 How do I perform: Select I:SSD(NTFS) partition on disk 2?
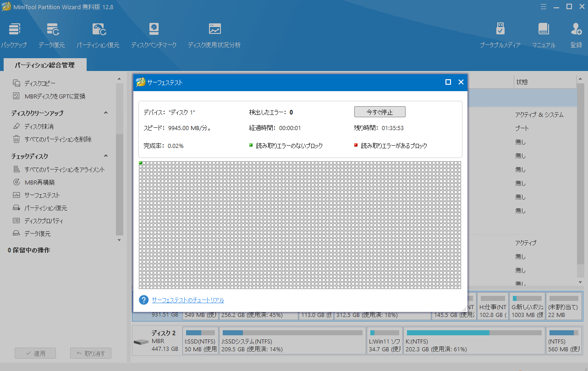(x=200, y=340)
